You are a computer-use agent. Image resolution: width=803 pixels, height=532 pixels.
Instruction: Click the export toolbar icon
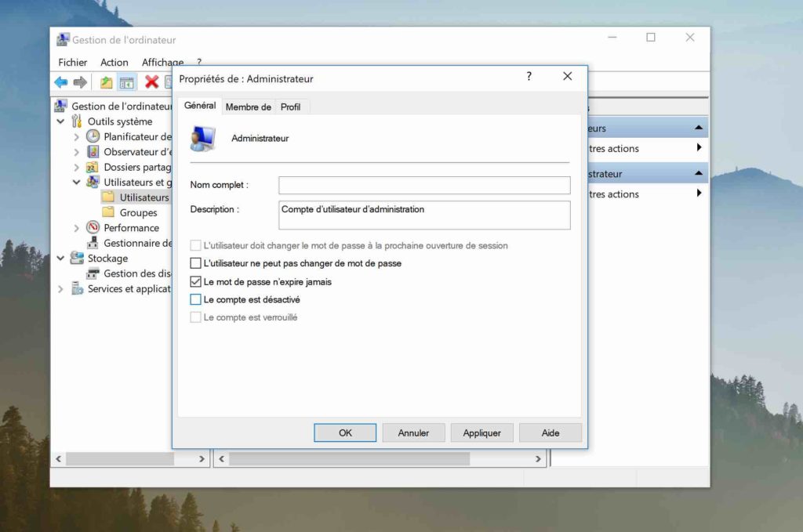(106, 82)
